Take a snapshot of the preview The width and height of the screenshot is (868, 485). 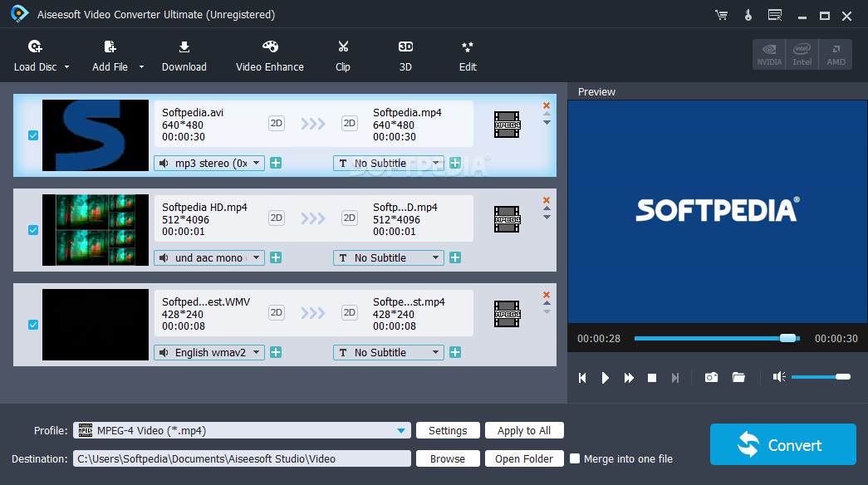(711, 377)
